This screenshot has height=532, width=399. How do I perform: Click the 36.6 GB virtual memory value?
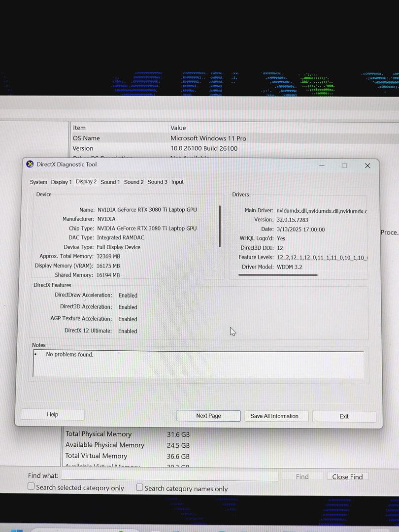178,456
